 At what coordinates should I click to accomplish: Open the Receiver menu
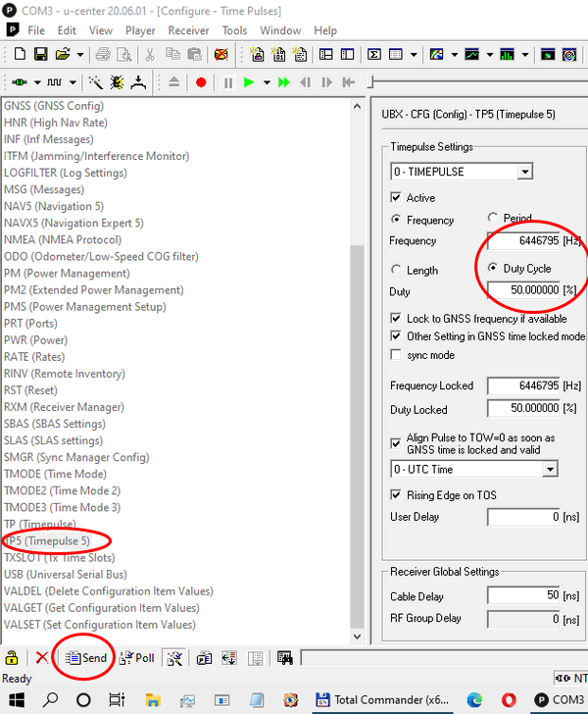188,30
